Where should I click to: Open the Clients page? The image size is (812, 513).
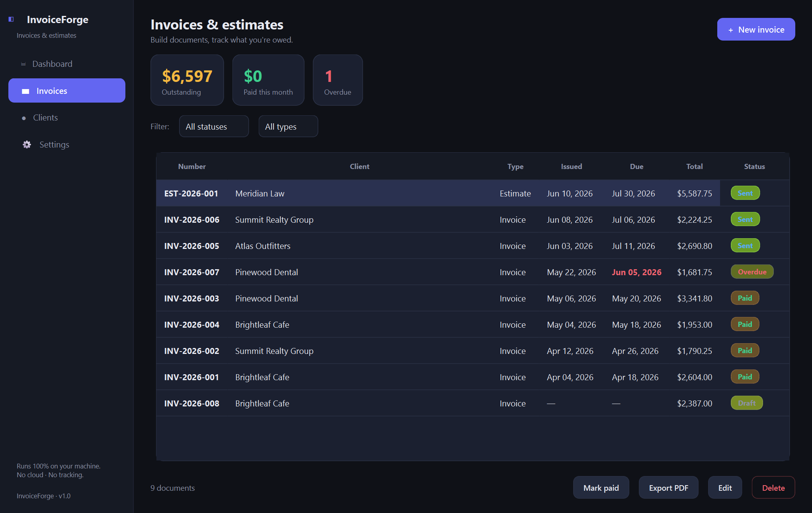[x=67, y=118]
